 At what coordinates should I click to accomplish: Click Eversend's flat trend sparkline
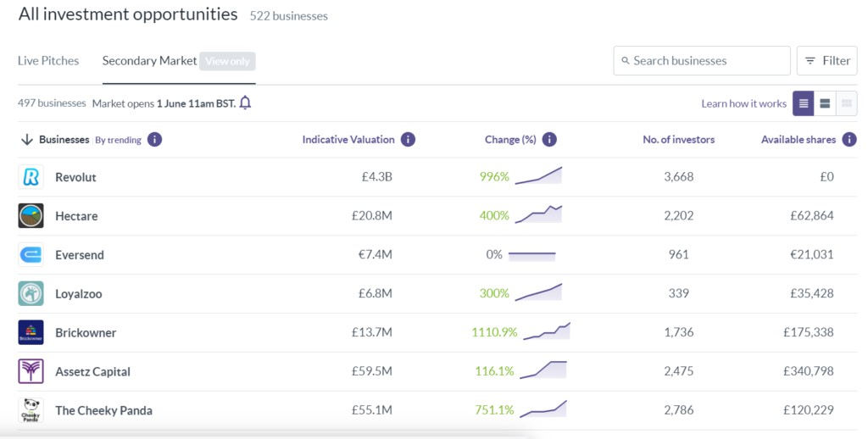(x=532, y=255)
